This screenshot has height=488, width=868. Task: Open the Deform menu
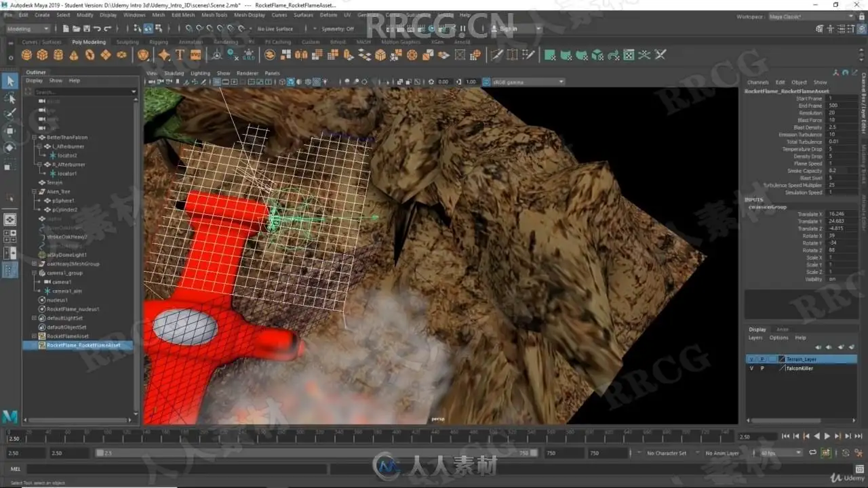pyautogui.click(x=328, y=14)
